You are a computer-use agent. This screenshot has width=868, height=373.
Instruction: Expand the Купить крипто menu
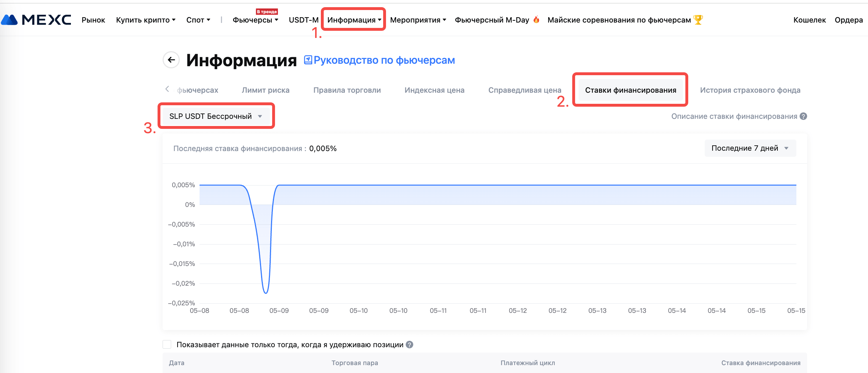[x=145, y=20]
